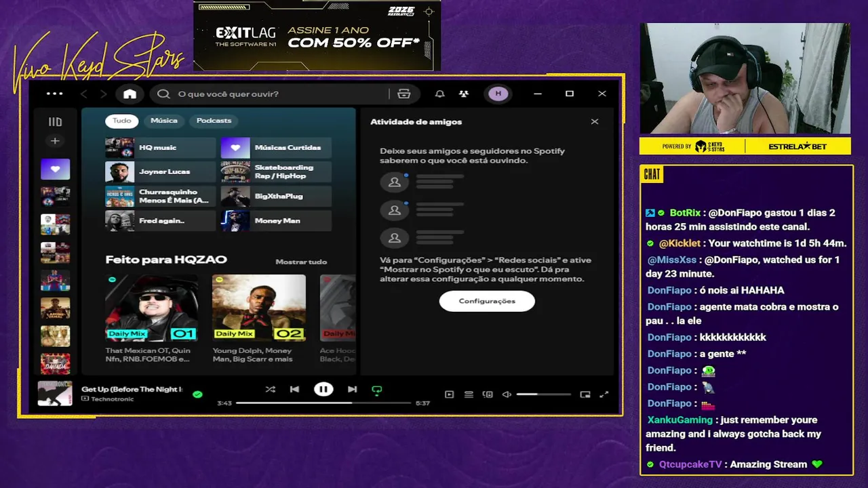
Task: Toggle the green repeat button
Action: [x=377, y=390]
